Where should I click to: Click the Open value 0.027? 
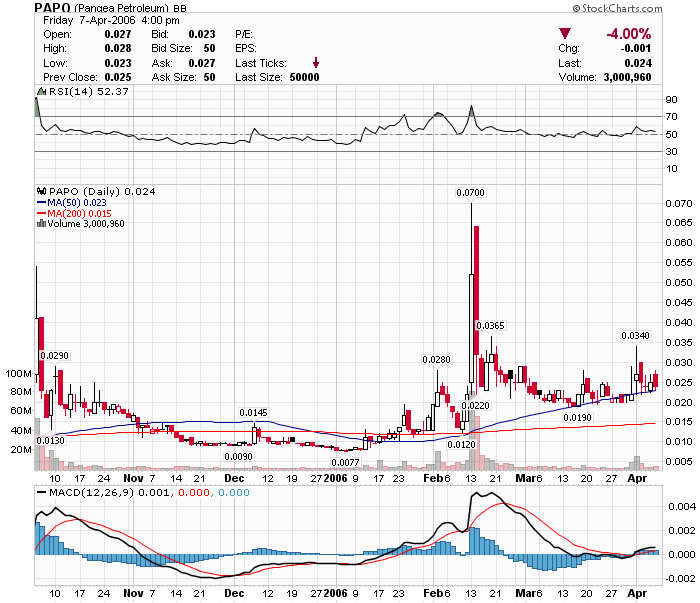[x=118, y=34]
